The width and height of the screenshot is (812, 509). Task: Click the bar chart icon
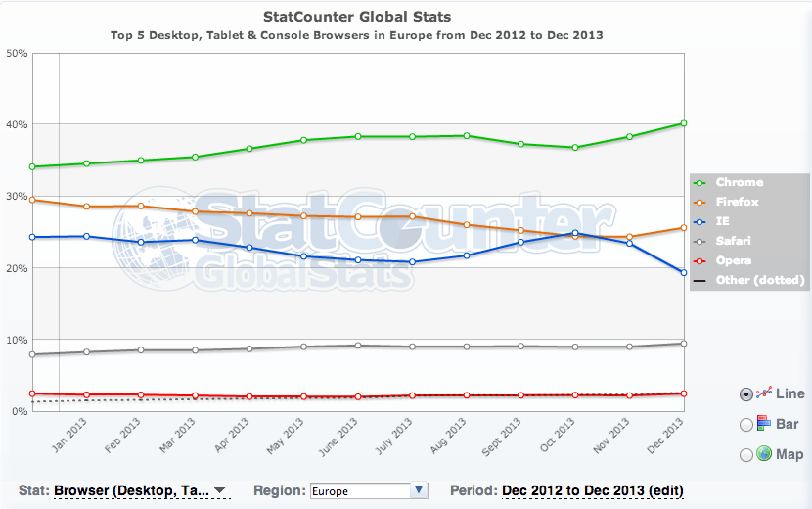[764, 424]
